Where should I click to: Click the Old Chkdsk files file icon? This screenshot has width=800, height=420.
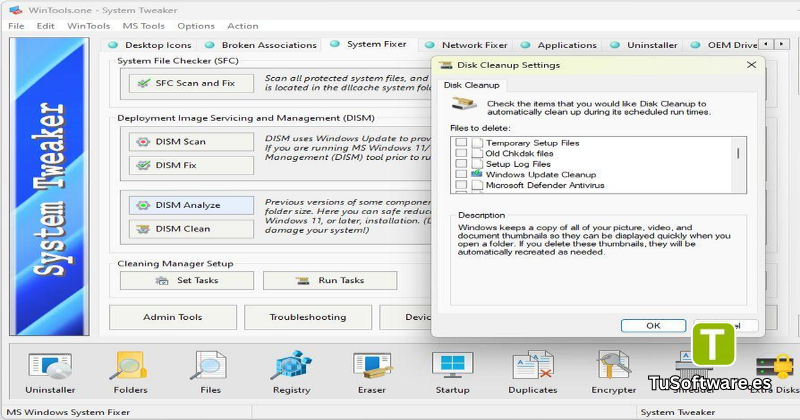pyautogui.click(x=477, y=153)
